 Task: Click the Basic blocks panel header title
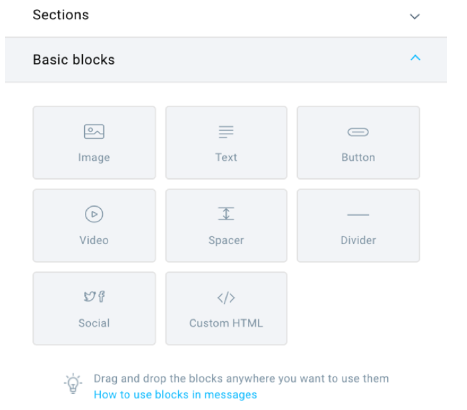pyautogui.click(x=74, y=60)
